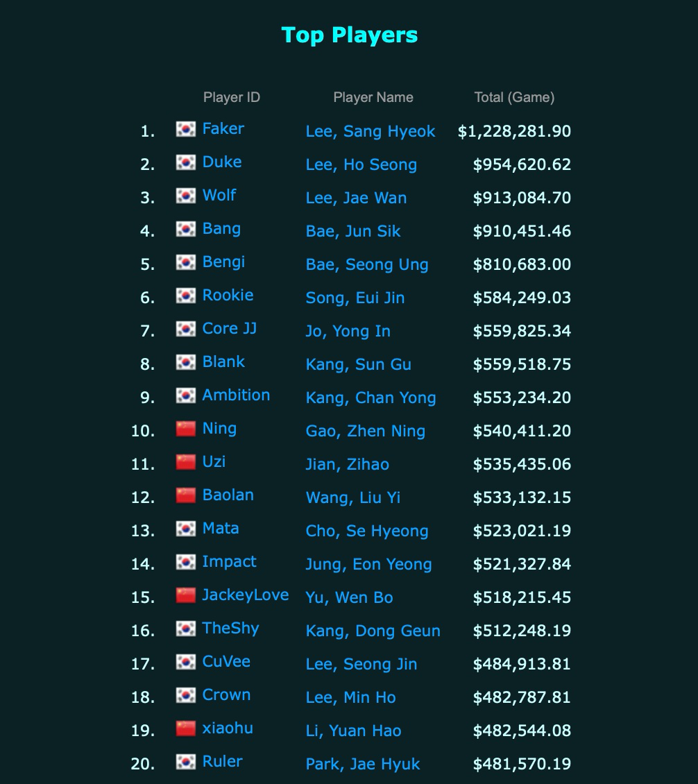Click the South Korea flag next to Ruler
This screenshot has width=698, height=784.
tap(185, 762)
